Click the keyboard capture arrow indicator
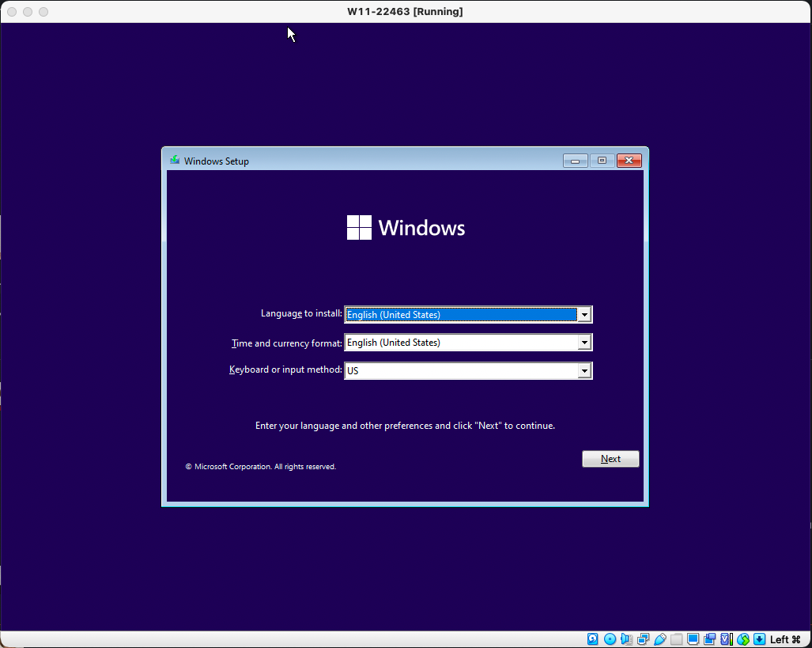Viewport: 812px width, 648px height. click(x=760, y=639)
